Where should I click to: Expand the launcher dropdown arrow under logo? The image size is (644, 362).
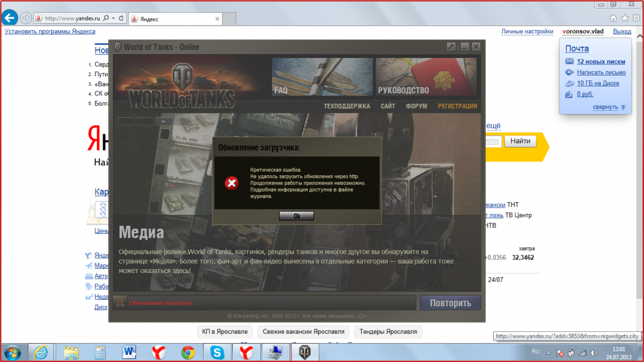point(163,121)
